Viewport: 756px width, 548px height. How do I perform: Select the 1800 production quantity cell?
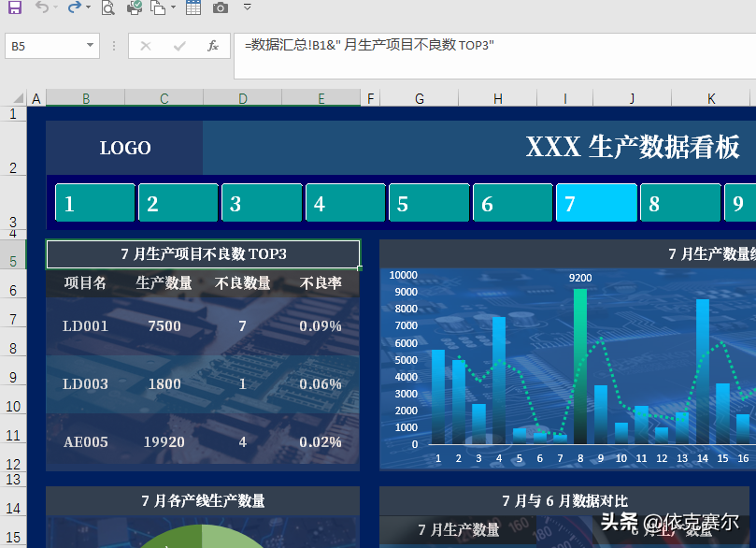[x=164, y=384]
